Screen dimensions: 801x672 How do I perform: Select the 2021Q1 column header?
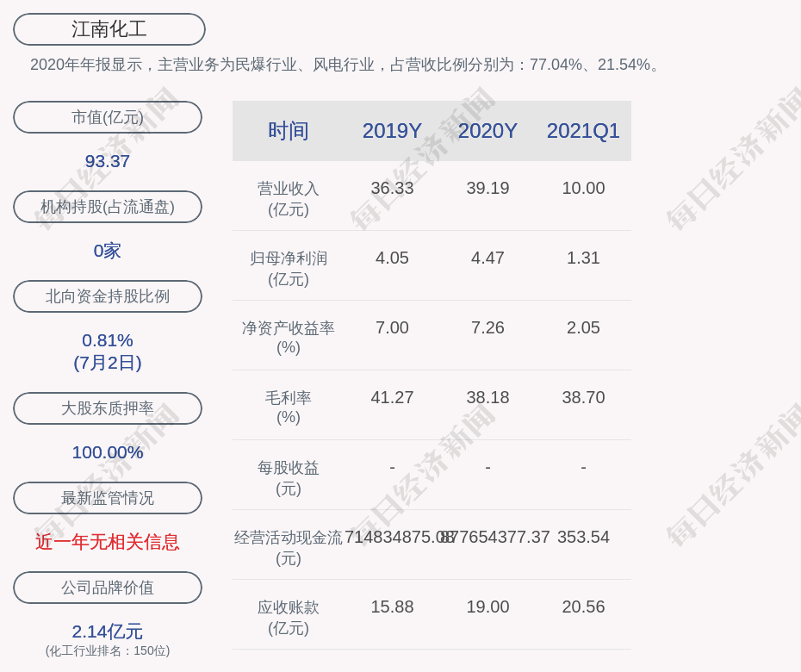pos(583,131)
